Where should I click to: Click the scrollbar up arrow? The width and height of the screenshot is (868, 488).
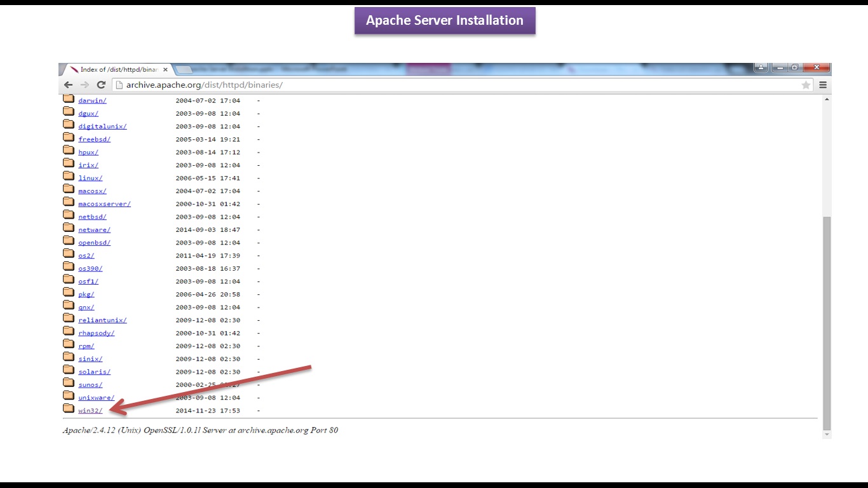pos(827,100)
